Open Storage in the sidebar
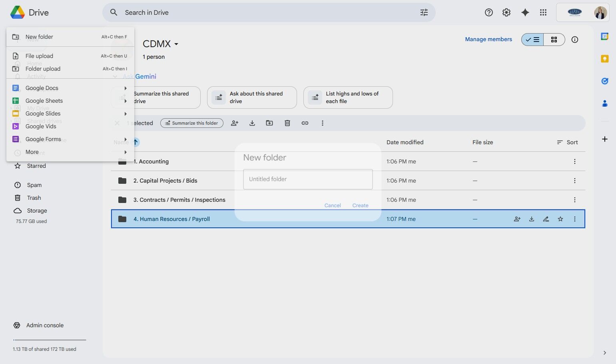 tap(37, 211)
